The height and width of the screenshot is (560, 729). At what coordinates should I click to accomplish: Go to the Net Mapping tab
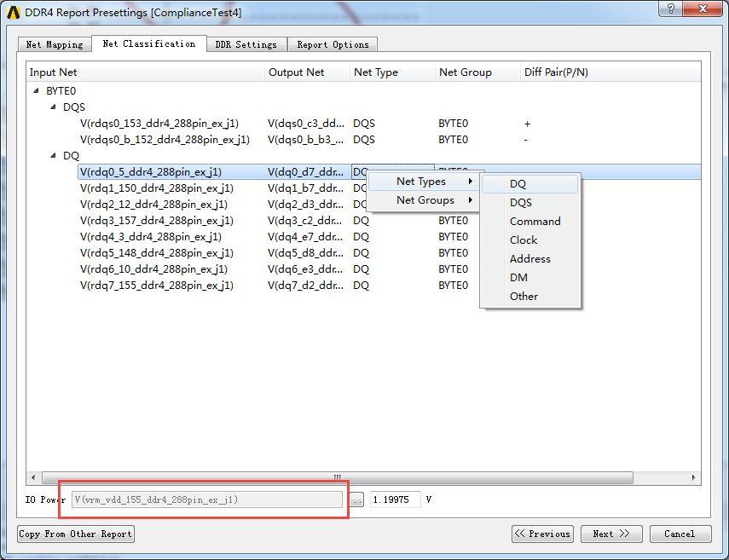click(55, 44)
